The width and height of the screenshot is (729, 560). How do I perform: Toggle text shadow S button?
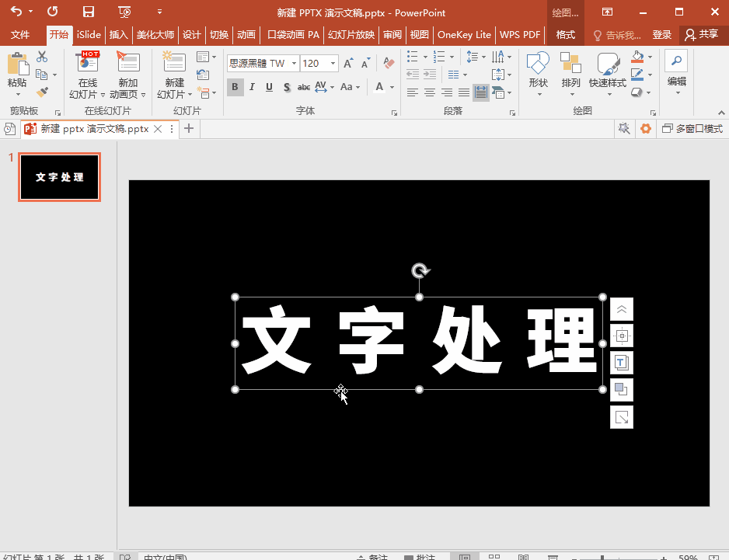287,87
